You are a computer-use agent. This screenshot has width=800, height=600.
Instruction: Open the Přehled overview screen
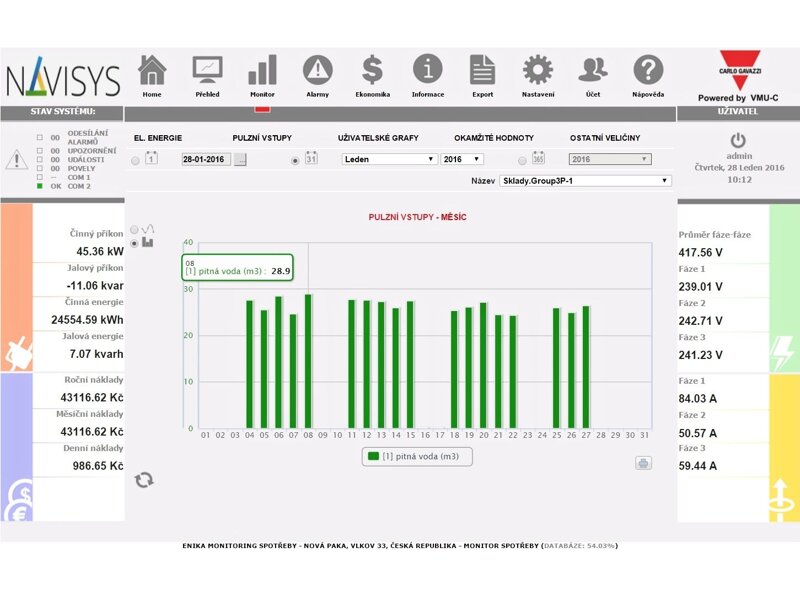(208, 72)
